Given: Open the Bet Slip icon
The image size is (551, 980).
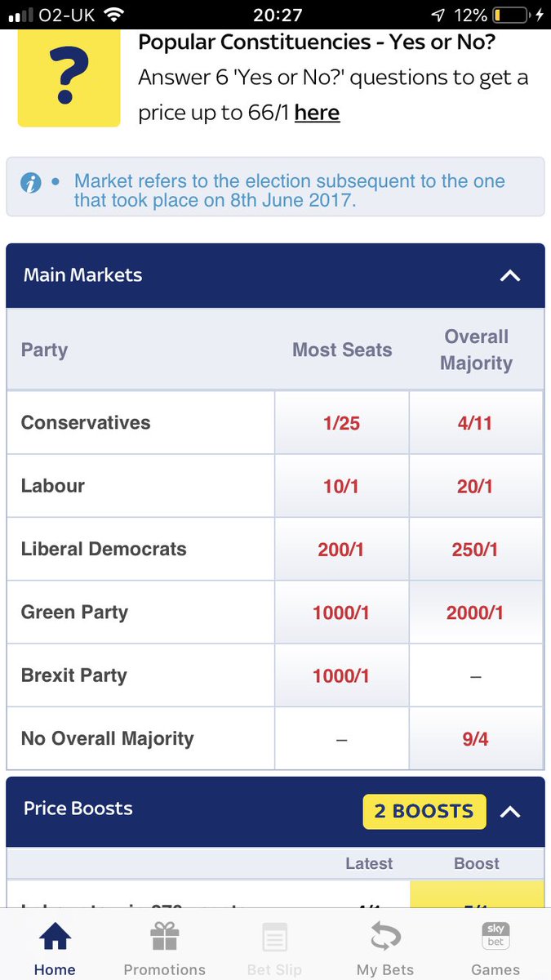Looking at the screenshot, I should pyautogui.click(x=274, y=937).
